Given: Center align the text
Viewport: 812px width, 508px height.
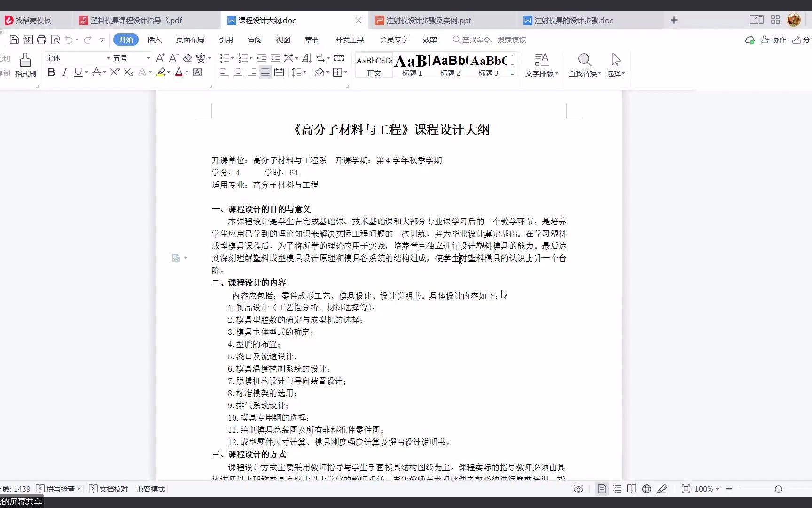Looking at the screenshot, I should tap(238, 72).
